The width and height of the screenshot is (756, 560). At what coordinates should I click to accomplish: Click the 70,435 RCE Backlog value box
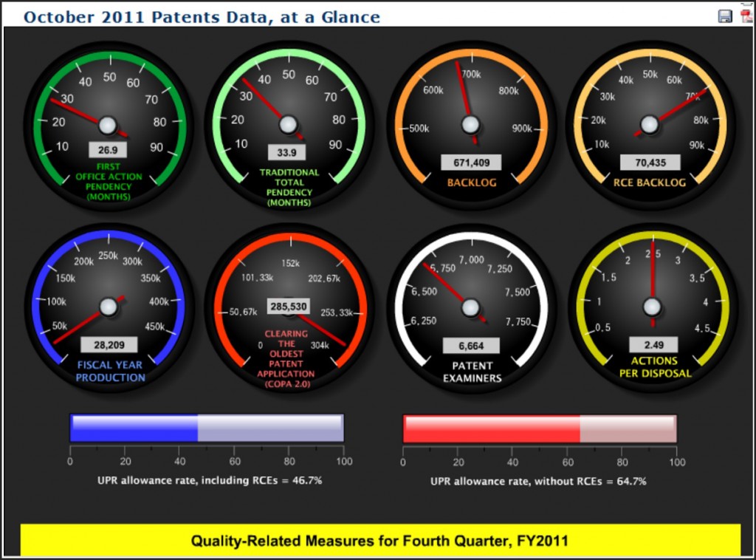(x=650, y=162)
